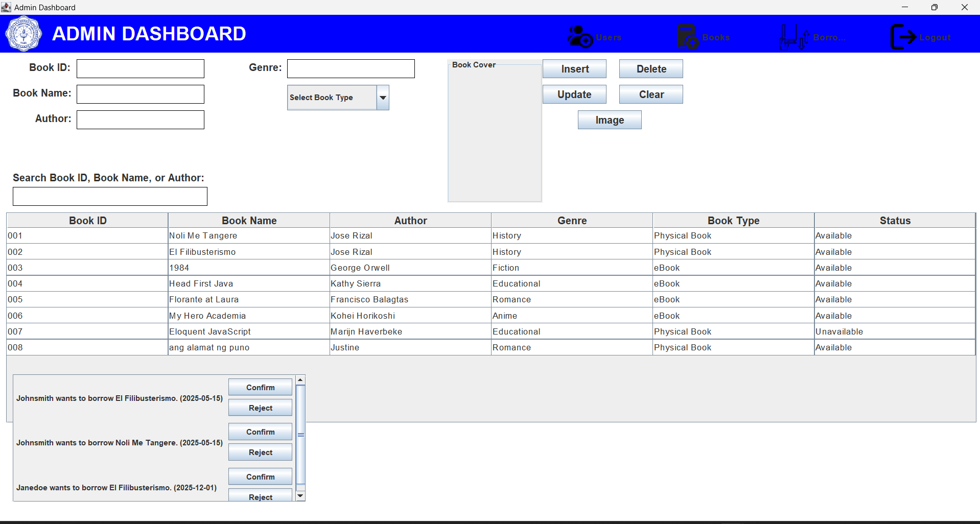Select the ang alamat ng puno row
980x524 pixels.
(x=491, y=347)
